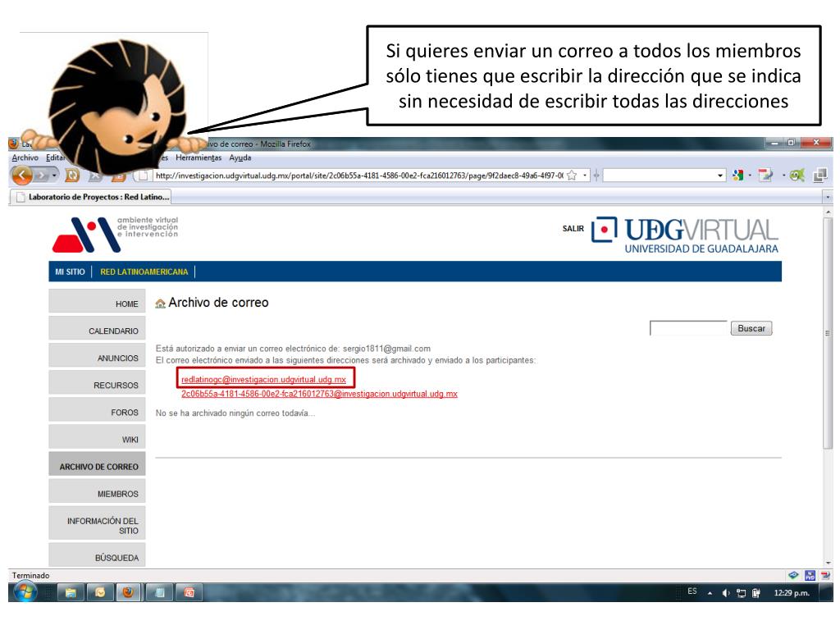The height and width of the screenshot is (630, 840).
Task: Open the MI SITIO tab
Action: [71, 272]
